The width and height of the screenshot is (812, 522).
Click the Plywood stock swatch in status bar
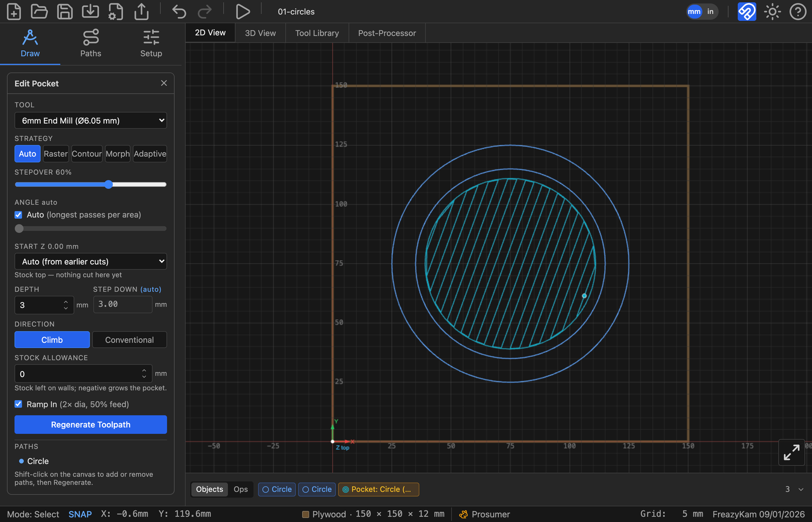click(306, 514)
